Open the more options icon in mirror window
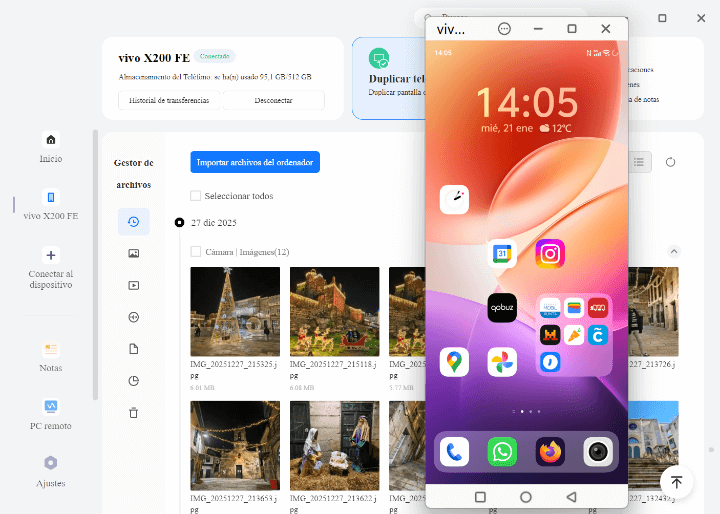720x514 pixels. coord(504,29)
